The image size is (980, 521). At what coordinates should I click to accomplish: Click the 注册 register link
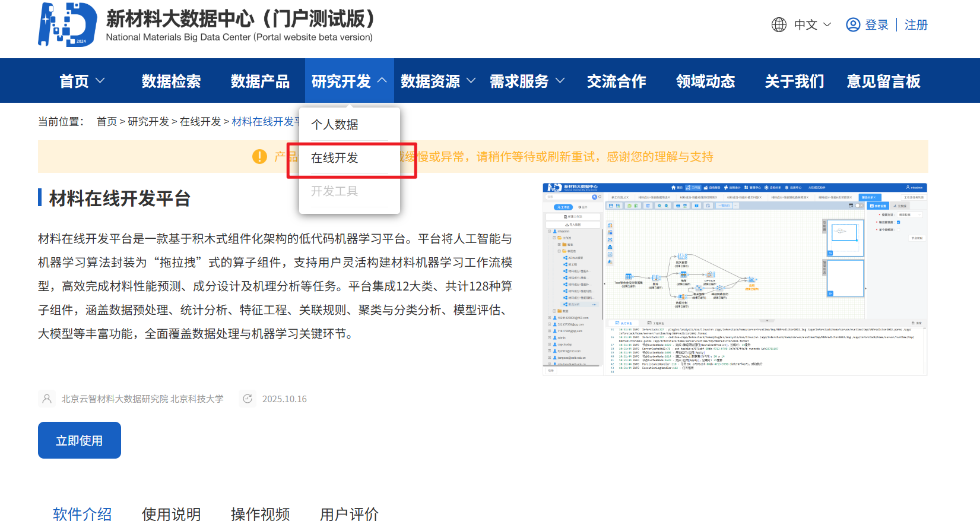point(916,25)
